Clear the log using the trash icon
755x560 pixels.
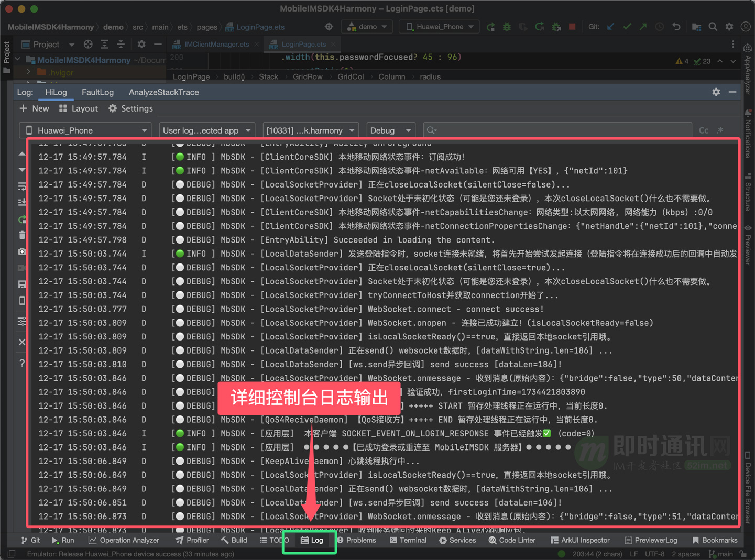pyautogui.click(x=22, y=235)
